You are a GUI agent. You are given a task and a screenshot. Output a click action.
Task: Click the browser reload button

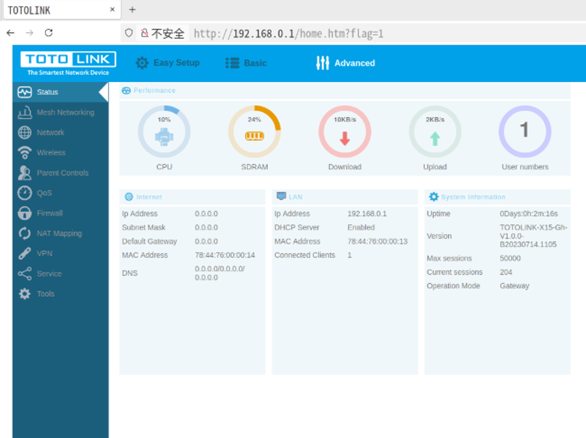(x=49, y=33)
